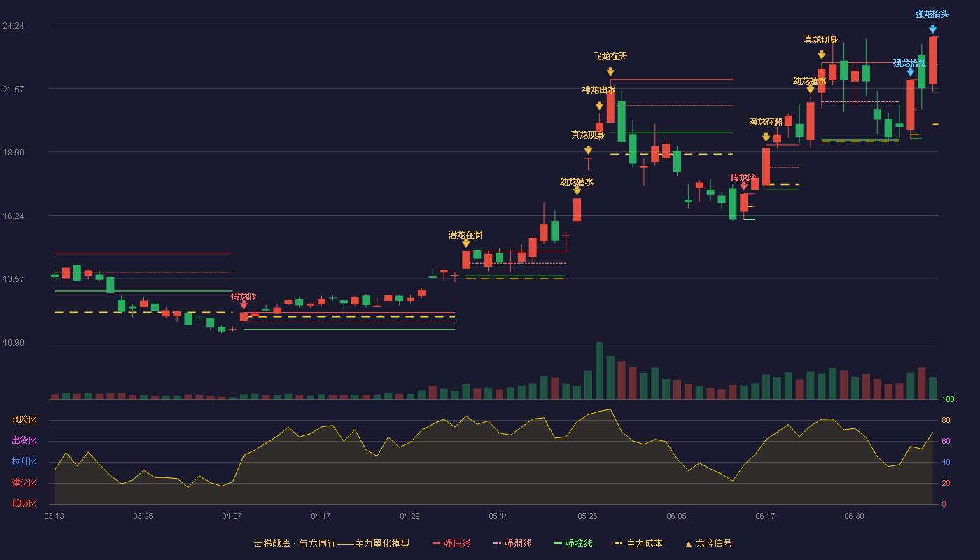Toggle the 强压线 legend series
Image resolution: width=980 pixels, height=560 pixels.
(451, 543)
